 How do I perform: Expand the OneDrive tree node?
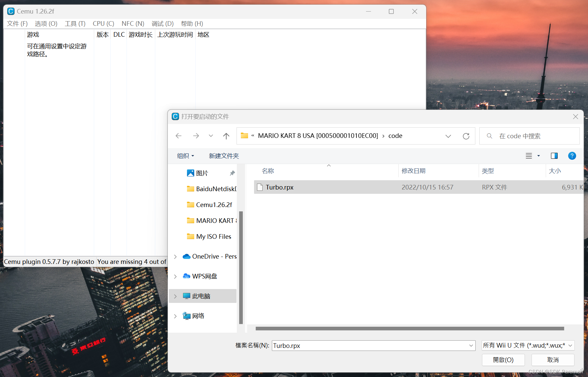[175, 256]
